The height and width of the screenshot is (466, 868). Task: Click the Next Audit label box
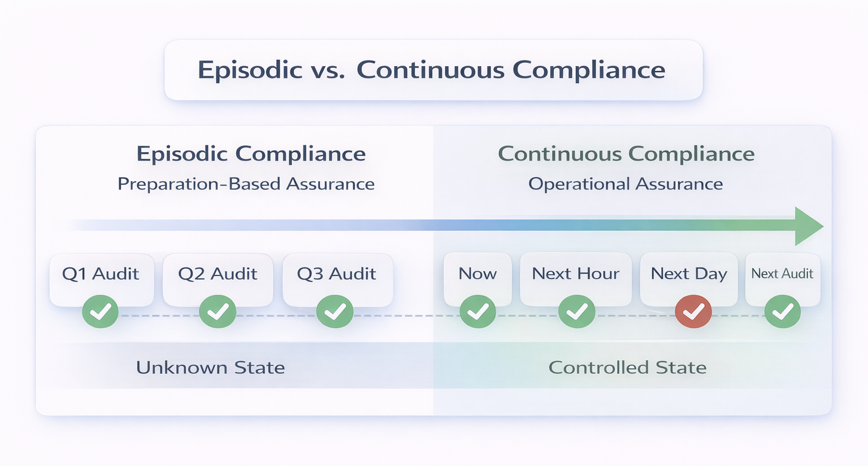point(783,274)
